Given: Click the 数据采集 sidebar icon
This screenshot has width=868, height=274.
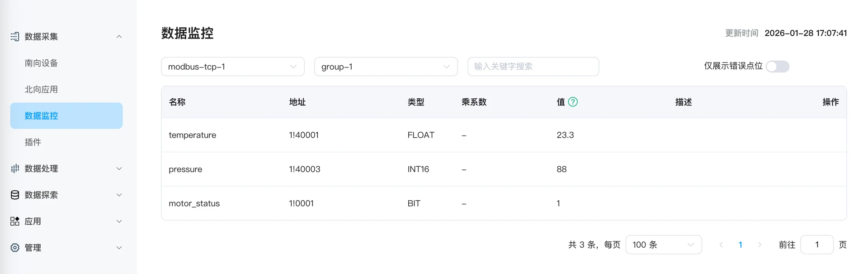Looking at the screenshot, I should click(15, 37).
